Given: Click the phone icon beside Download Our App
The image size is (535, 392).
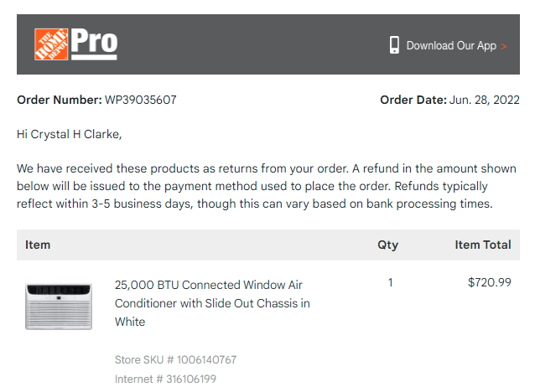Looking at the screenshot, I should pyautogui.click(x=394, y=45).
